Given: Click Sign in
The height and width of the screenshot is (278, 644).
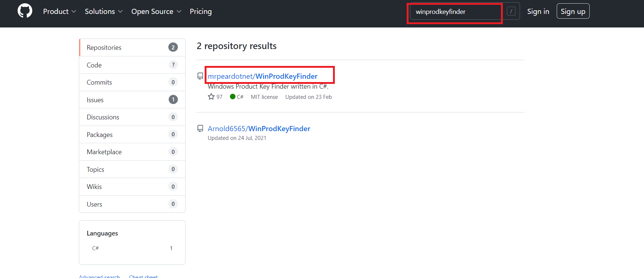Looking at the screenshot, I should [x=538, y=11].
